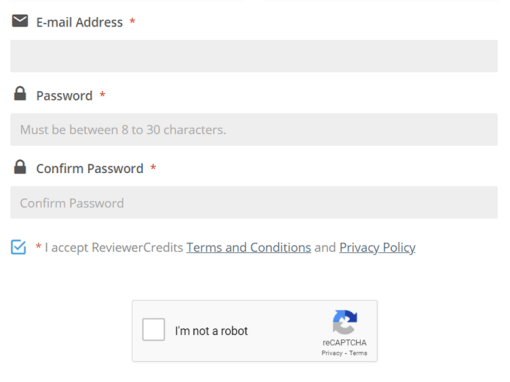Click the padlock icon next to Confirm Password

point(20,167)
